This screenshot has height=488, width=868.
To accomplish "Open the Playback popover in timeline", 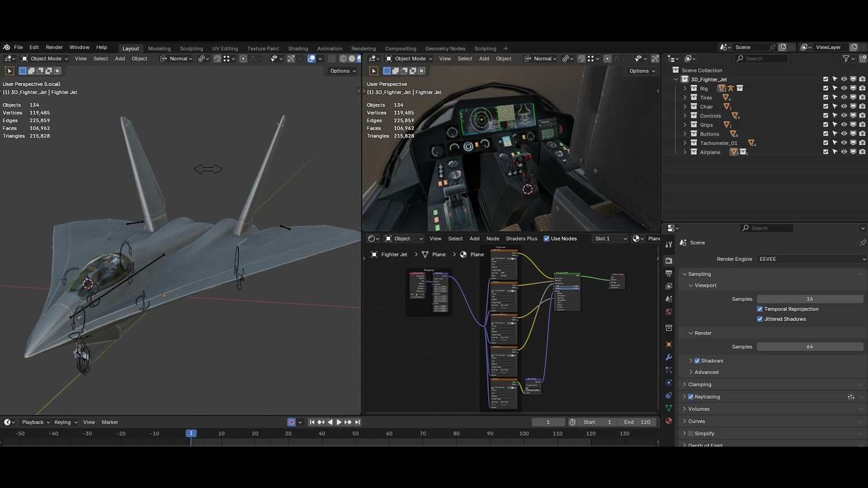I will 35,422.
